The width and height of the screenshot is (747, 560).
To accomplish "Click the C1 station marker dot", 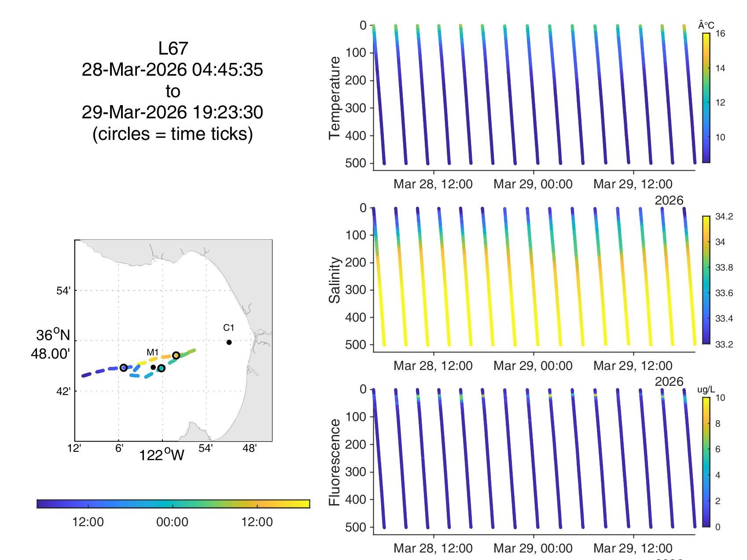I will [x=229, y=342].
